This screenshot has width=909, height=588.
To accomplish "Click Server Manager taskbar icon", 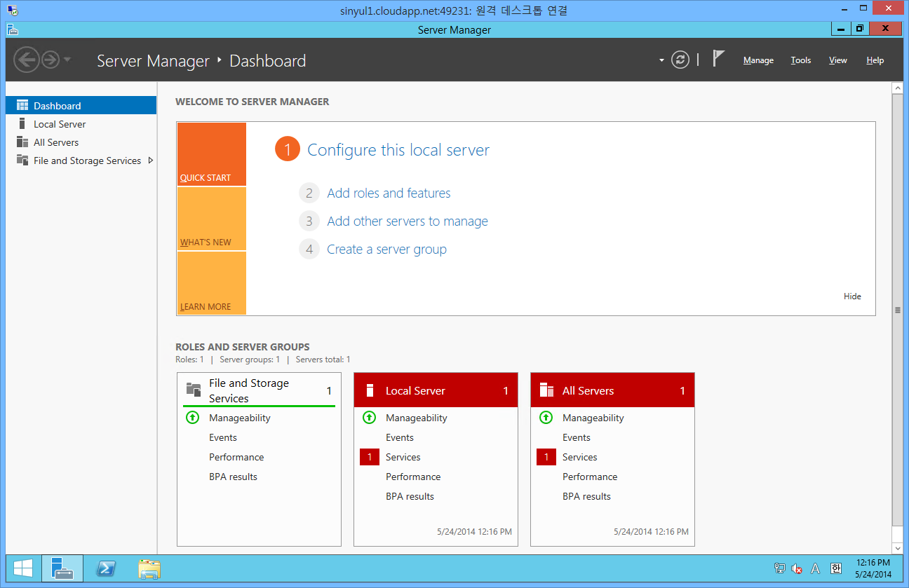I will pos(62,568).
